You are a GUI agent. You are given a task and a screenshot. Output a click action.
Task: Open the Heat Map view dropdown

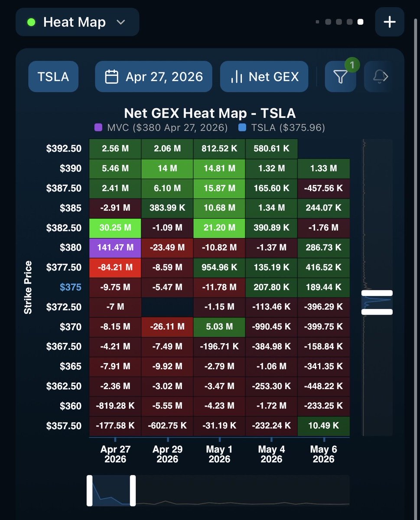77,22
